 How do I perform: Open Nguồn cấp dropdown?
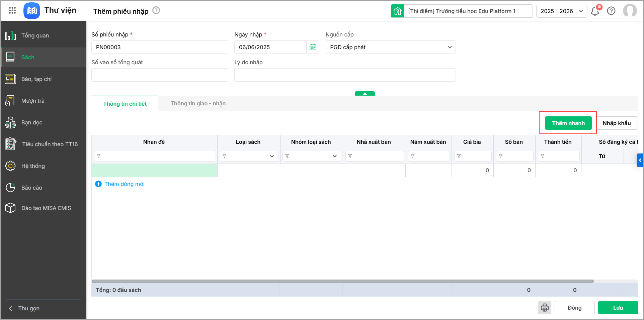(391, 47)
